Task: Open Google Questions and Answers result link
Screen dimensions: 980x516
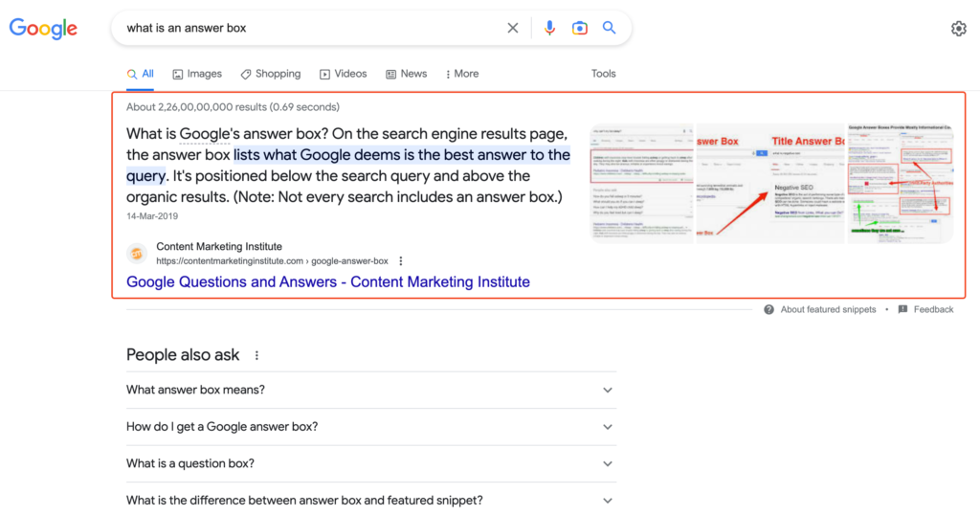Action: (327, 281)
